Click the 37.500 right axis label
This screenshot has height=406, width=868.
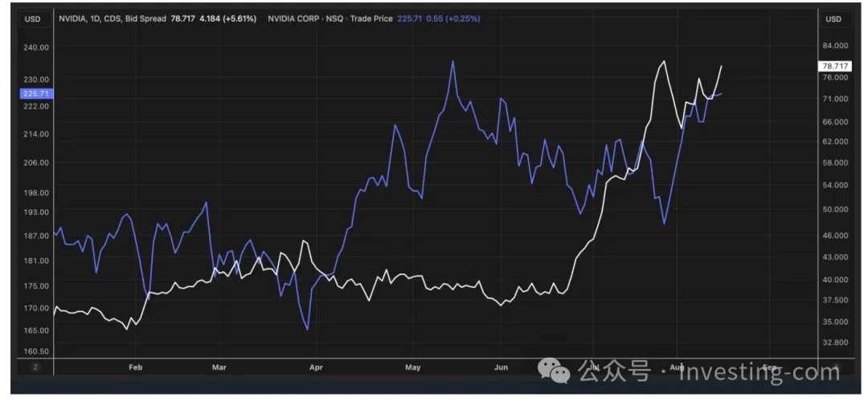point(836,300)
